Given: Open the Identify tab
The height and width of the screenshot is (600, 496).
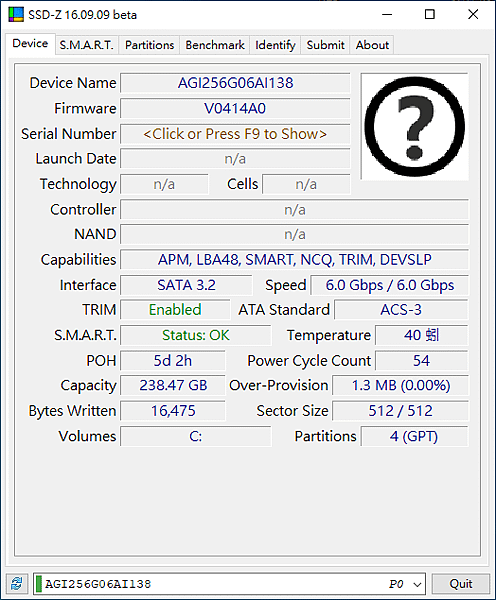Looking at the screenshot, I should (275, 45).
